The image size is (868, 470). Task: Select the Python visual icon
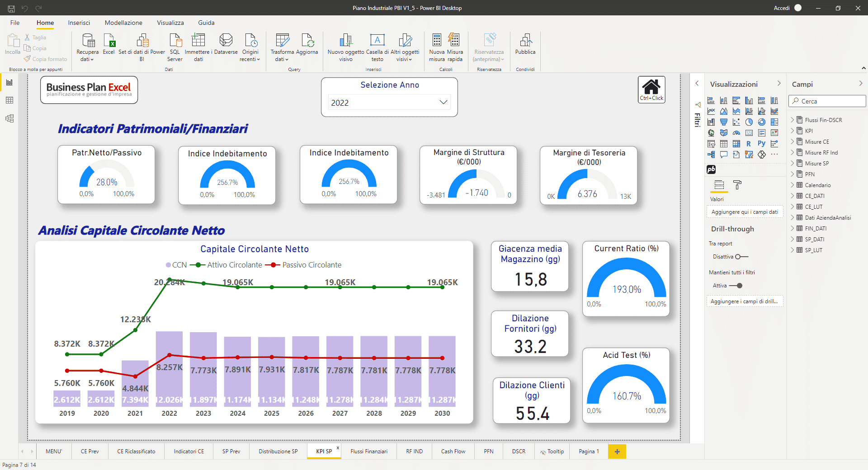(762, 144)
